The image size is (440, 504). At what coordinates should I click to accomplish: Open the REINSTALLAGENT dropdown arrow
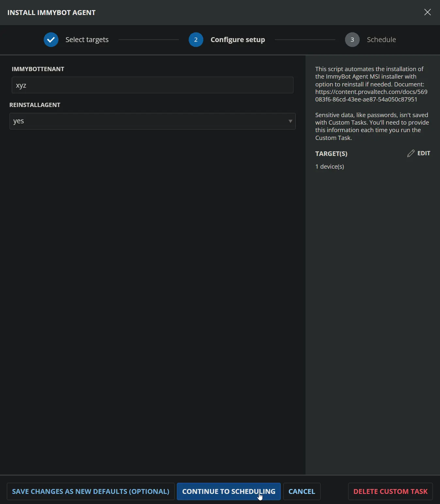[290, 121]
